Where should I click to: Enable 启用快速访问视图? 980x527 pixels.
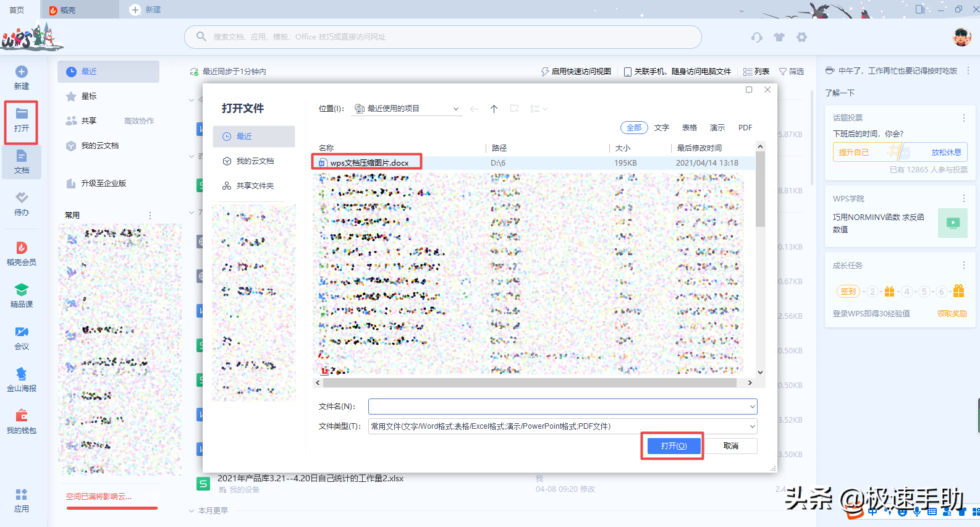(575, 72)
